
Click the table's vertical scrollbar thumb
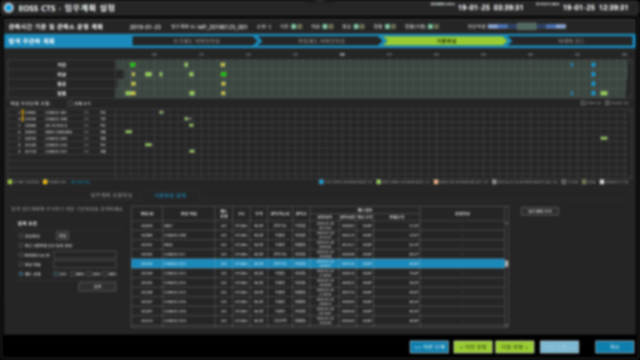tap(507, 264)
